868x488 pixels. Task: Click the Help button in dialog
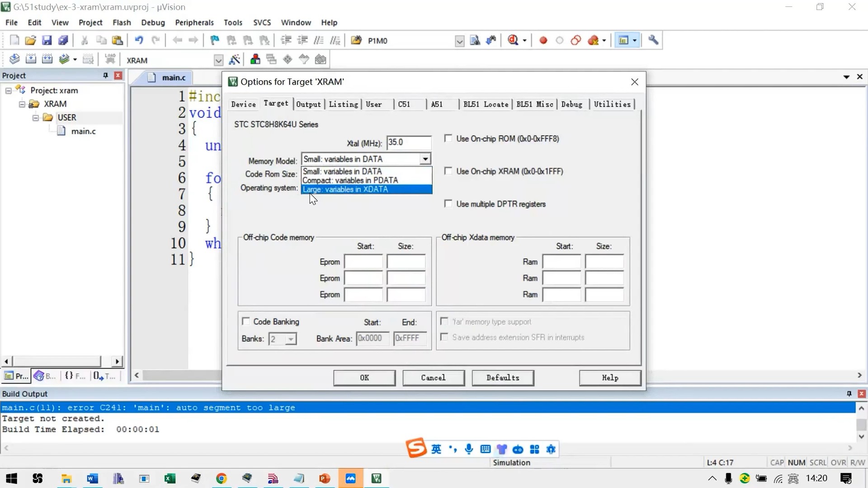click(x=610, y=378)
